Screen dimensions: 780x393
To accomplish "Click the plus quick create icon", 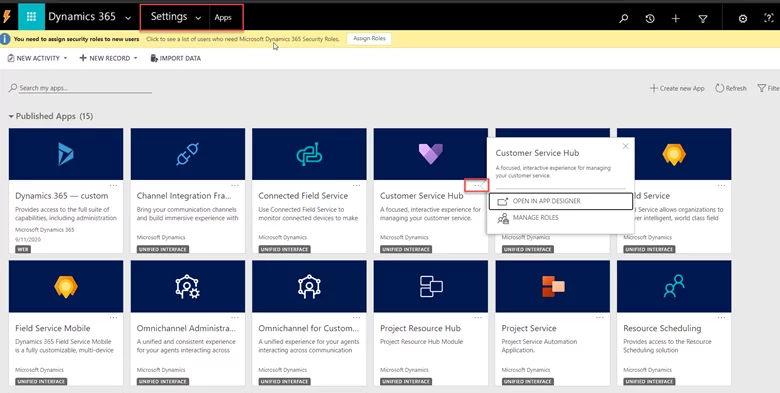I will (x=676, y=18).
